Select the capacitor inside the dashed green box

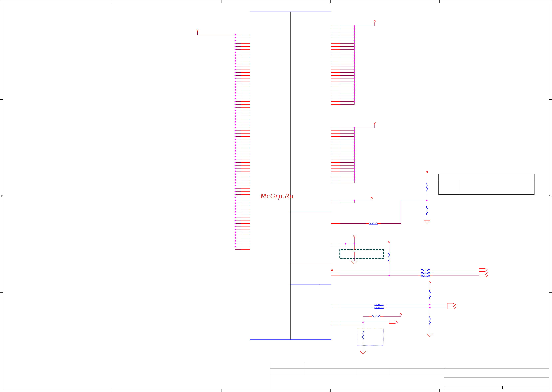coord(354,251)
